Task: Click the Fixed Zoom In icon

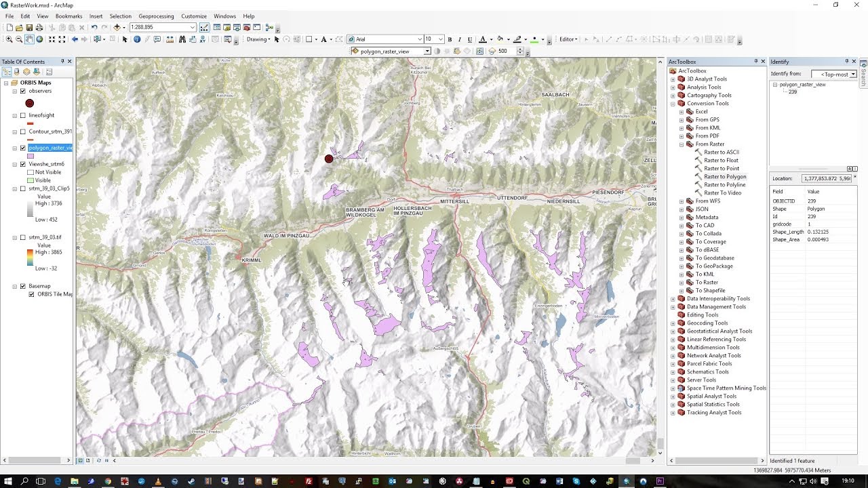Action: pyautogui.click(x=52, y=39)
